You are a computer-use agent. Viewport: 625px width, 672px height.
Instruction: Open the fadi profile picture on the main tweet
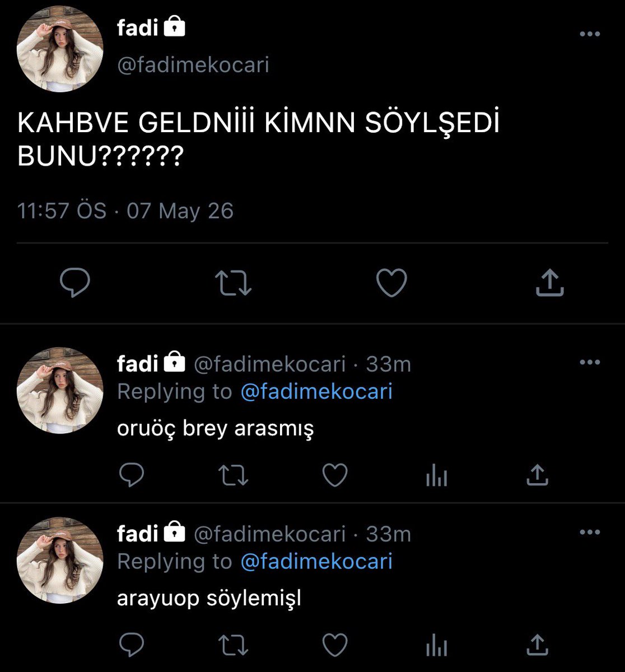[60, 49]
